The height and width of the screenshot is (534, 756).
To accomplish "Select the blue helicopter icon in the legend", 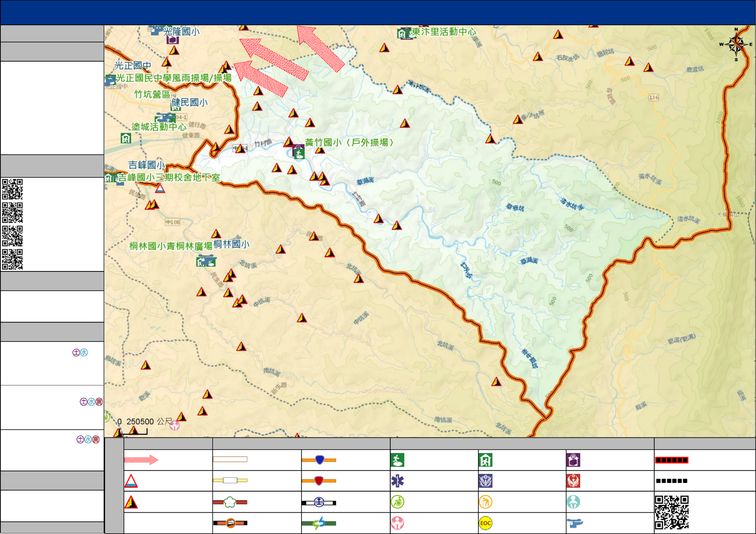I will coord(575,523).
